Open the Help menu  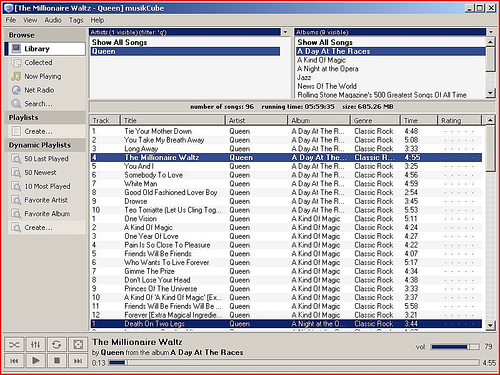point(97,20)
